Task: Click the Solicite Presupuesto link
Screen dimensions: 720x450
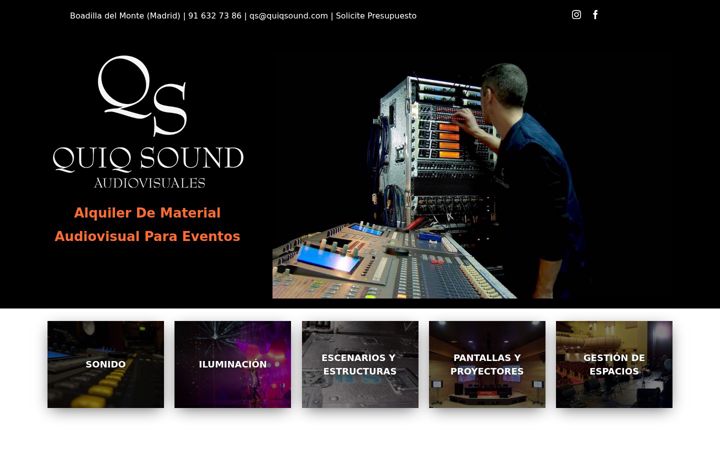Action: tap(376, 16)
